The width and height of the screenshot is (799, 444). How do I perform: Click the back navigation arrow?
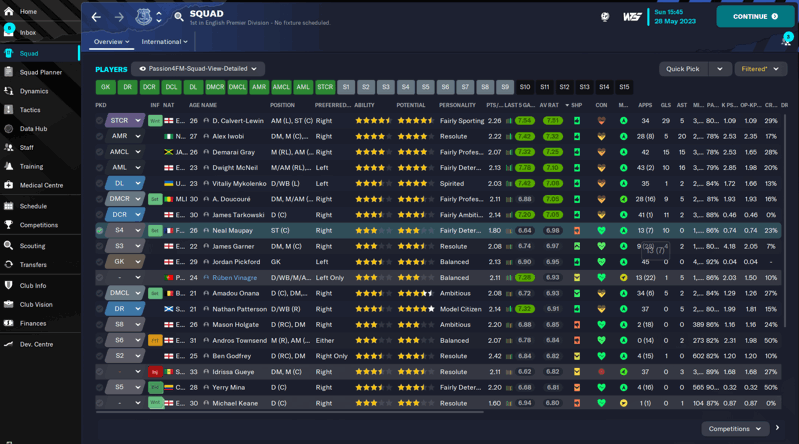96,17
